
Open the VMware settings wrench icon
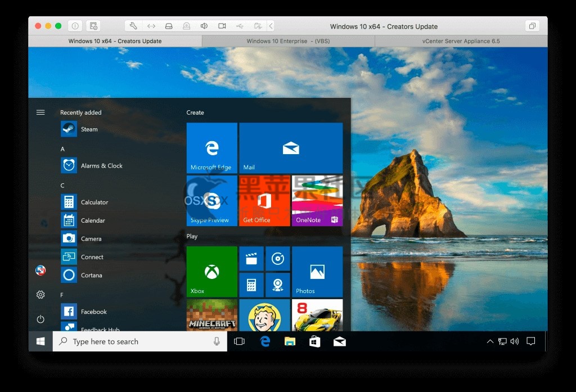(x=133, y=26)
